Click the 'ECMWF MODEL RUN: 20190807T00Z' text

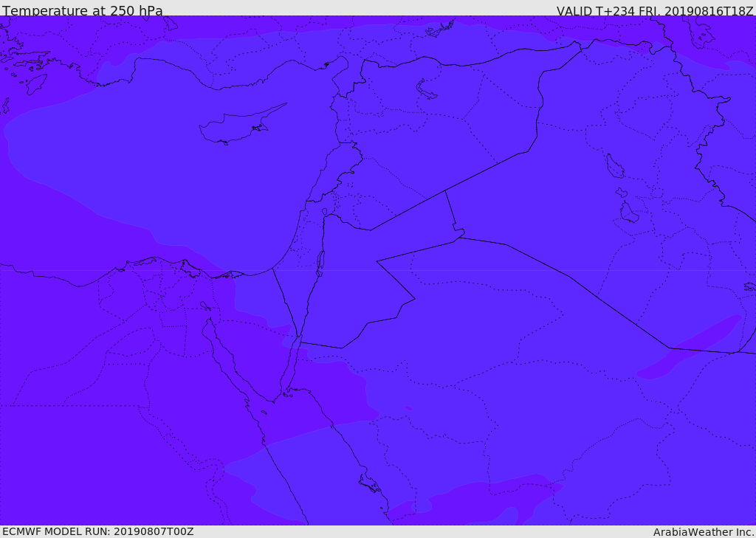click(98, 531)
